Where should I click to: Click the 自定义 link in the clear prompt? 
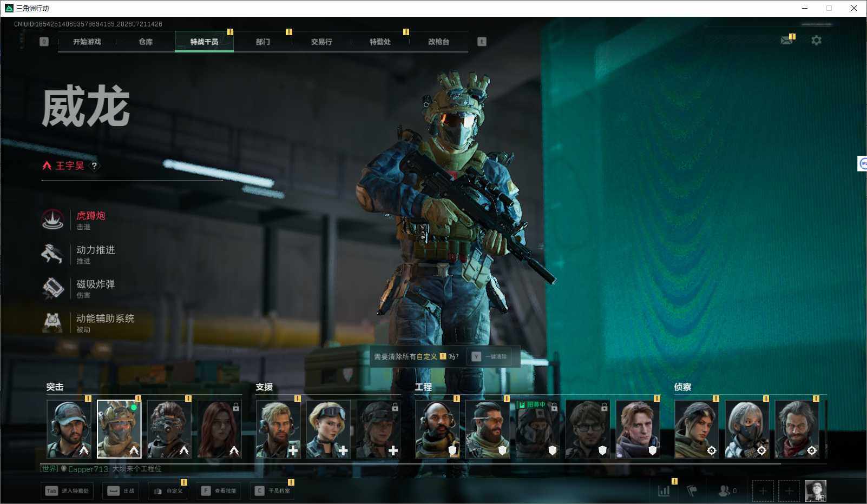(426, 356)
